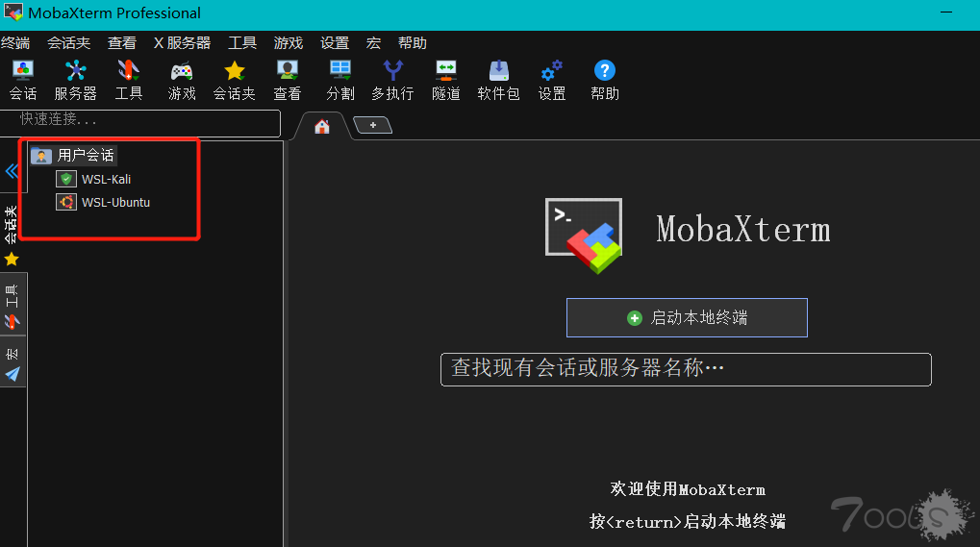Select the WSL-Ubuntu session
The image size is (980, 547).
coord(103,202)
